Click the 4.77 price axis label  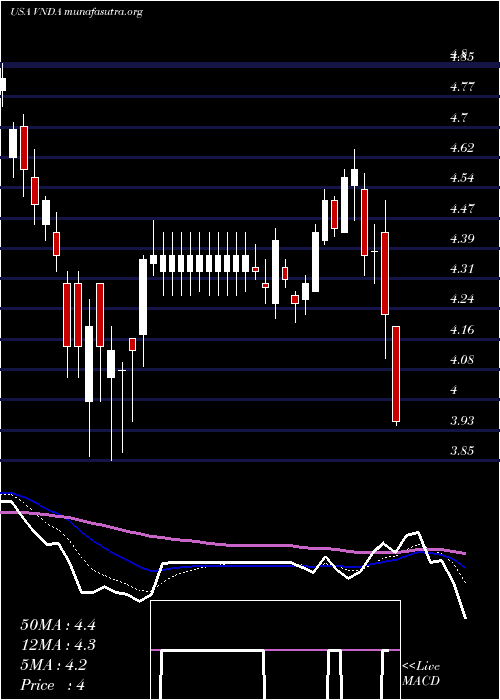tap(462, 87)
